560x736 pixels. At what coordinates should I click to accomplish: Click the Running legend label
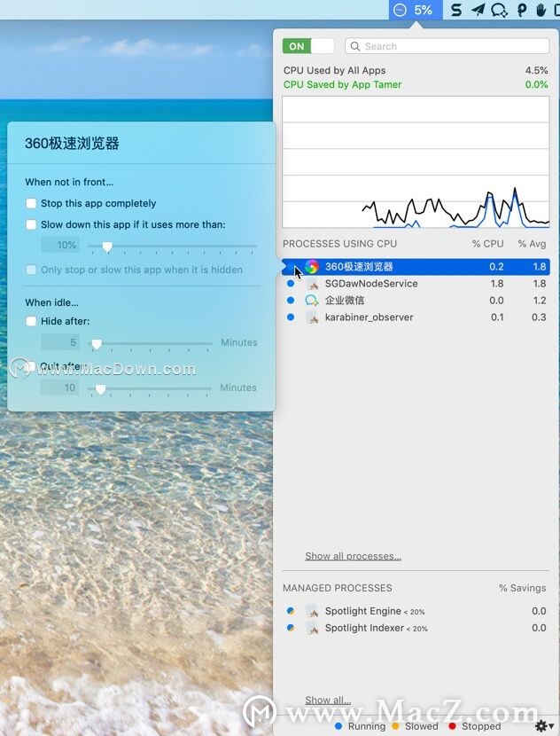click(x=367, y=726)
